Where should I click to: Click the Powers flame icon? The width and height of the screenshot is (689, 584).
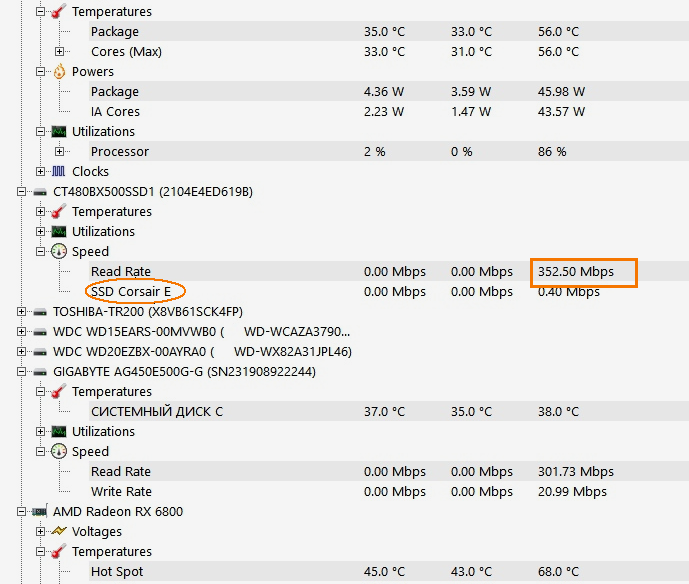click(59, 72)
